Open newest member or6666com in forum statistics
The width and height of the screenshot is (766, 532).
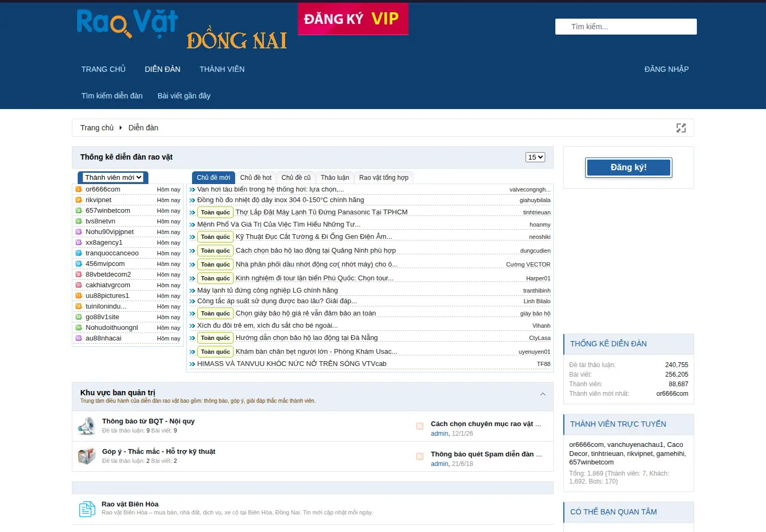click(672, 394)
